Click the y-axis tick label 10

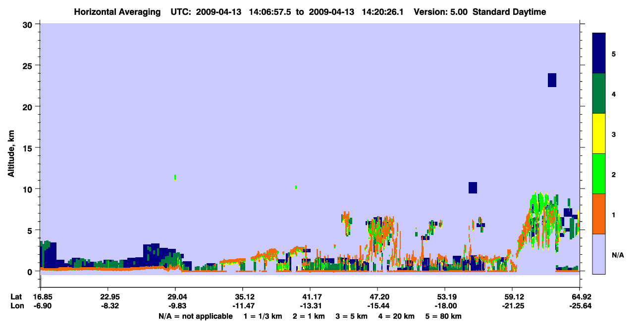[29, 189]
